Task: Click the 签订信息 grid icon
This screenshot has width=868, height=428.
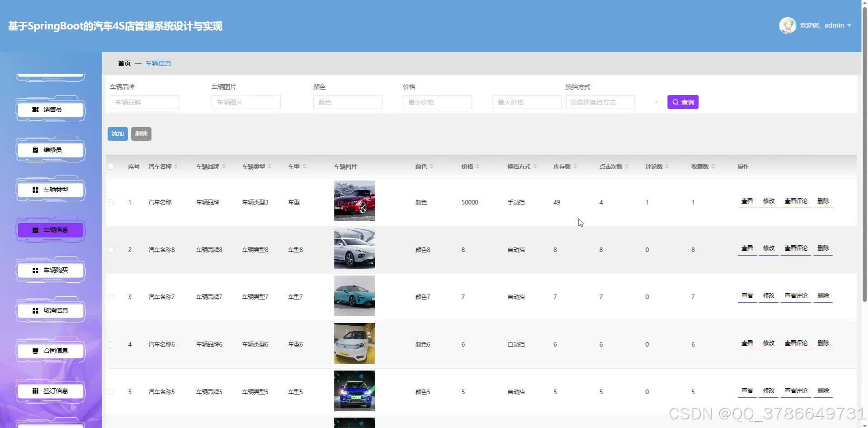Action: point(35,391)
